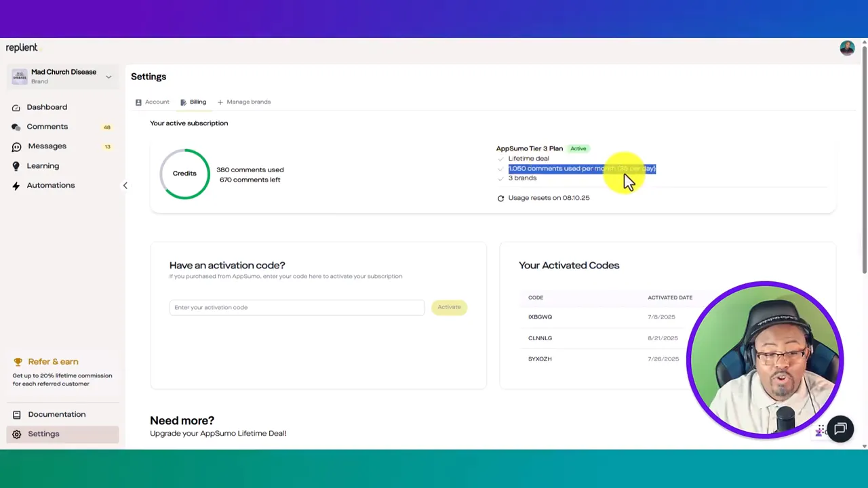Click the Learning lightbulb icon
Screen dimensions: 868x488
[16, 166]
